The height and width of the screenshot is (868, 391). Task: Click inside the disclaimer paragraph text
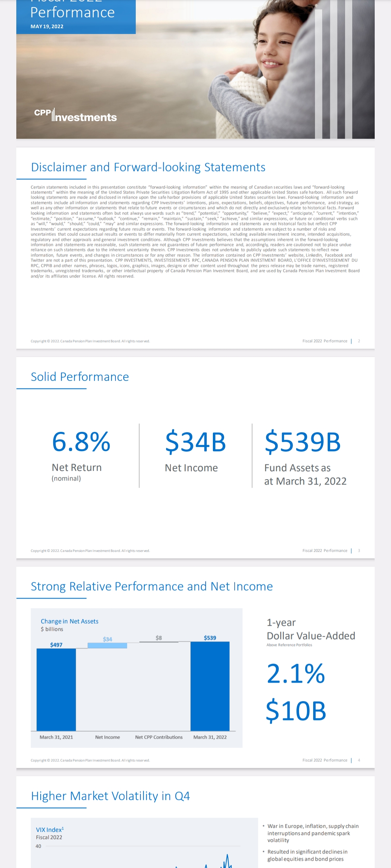pos(195,231)
